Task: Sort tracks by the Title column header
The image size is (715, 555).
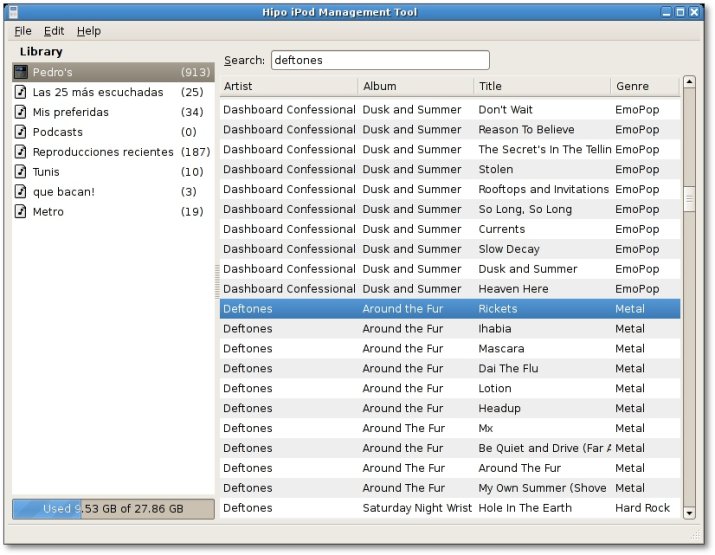Action: coord(542,86)
